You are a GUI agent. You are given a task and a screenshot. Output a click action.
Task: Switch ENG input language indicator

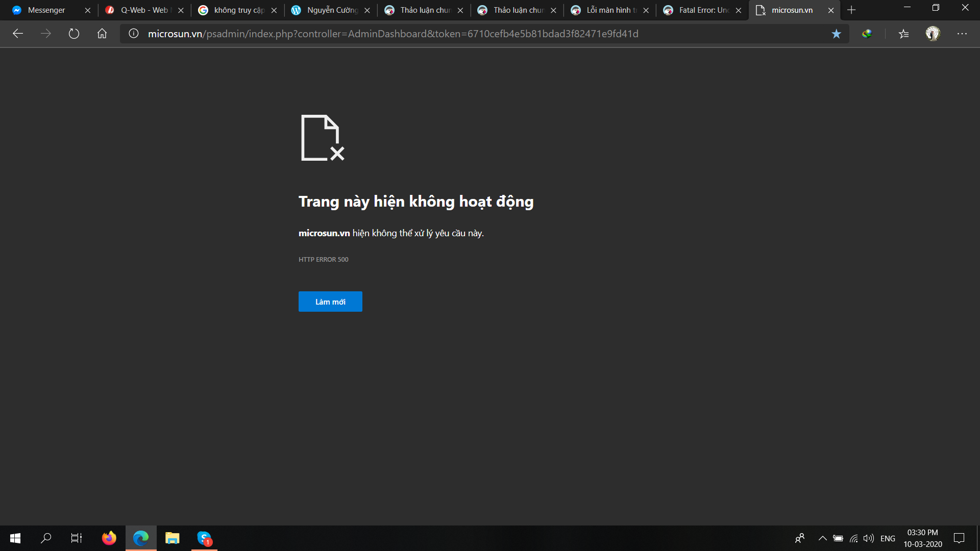pyautogui.click(x=888, y=538)
